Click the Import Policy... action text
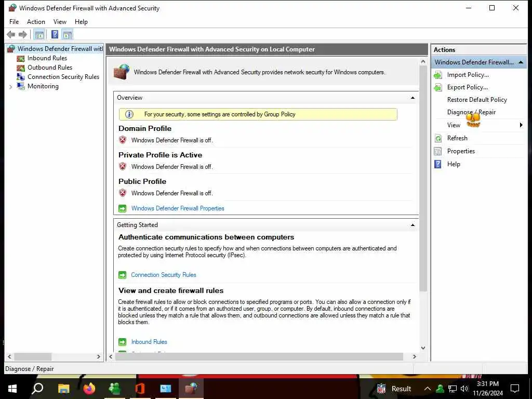 pyautogui.click(x=468, y=75)
